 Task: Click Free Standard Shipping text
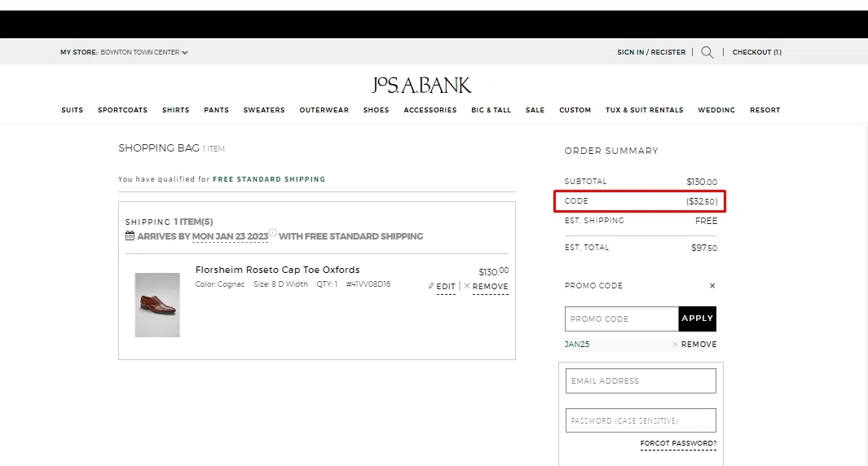(x=269, y=179)
